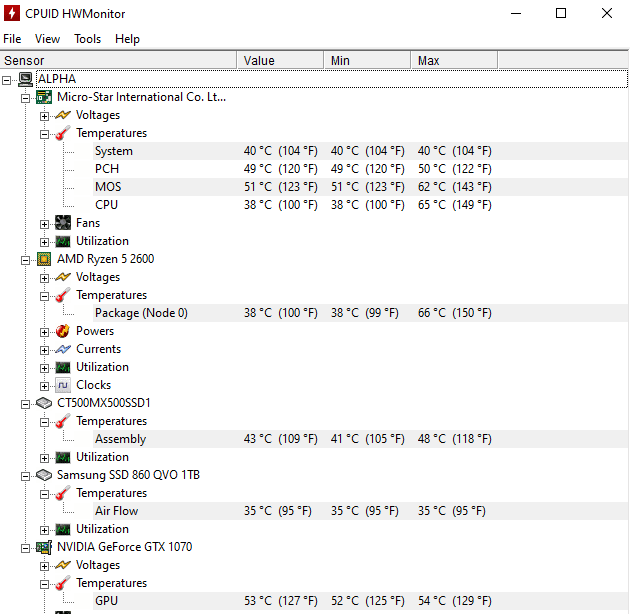Viewport: 630px width, 614px height.
Task: Select the System temperature row
Action: point(360,151)
